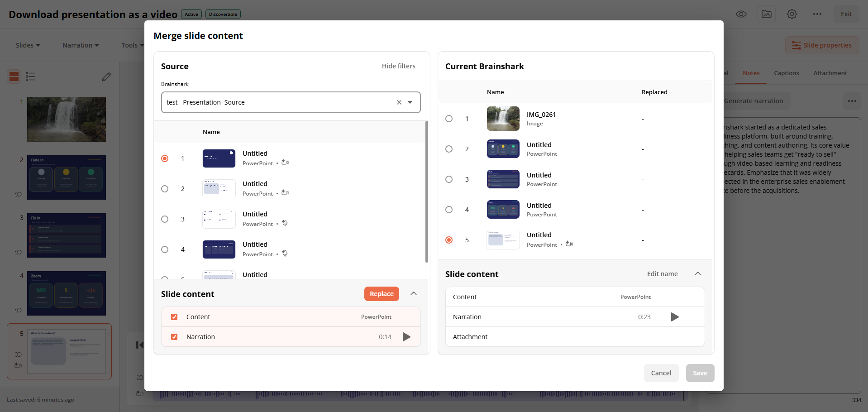Open the Slides dropdown menu
This screenshot has height=412, width=868.
point(28,45)
